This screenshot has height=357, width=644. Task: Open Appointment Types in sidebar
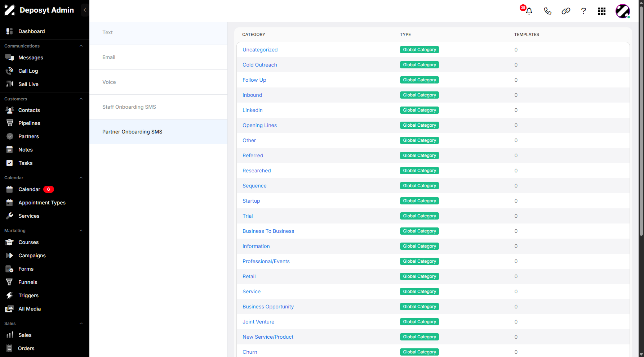point(42,203)
